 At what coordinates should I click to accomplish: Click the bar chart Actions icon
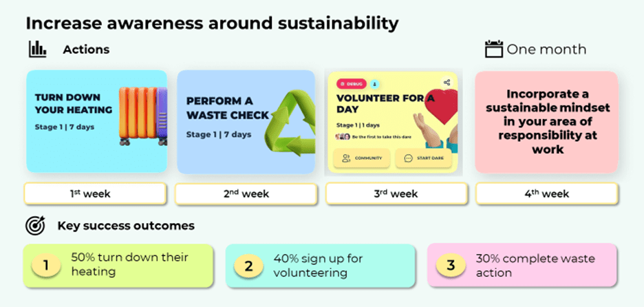click(x=37, y=50)
